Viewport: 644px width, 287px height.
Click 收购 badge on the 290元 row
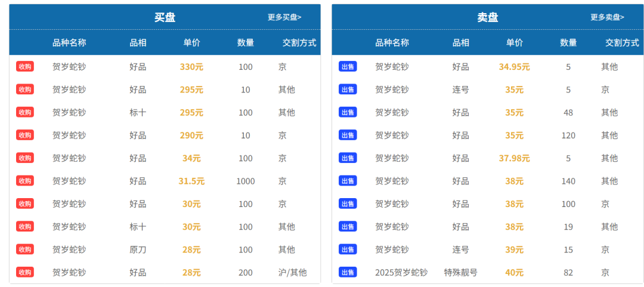[x=25, y=135]
